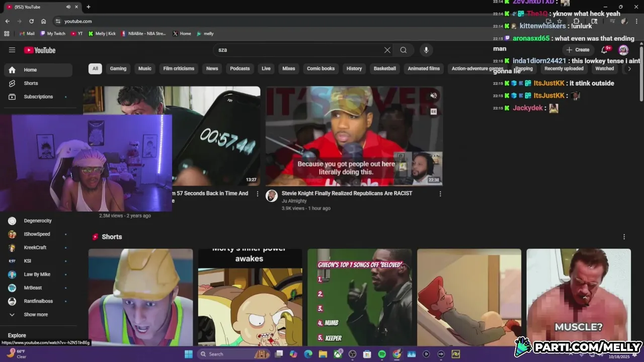This screenshot has height=362, width=644.
Task: Select the Gaming filter chip
Action: coord(118,68)
